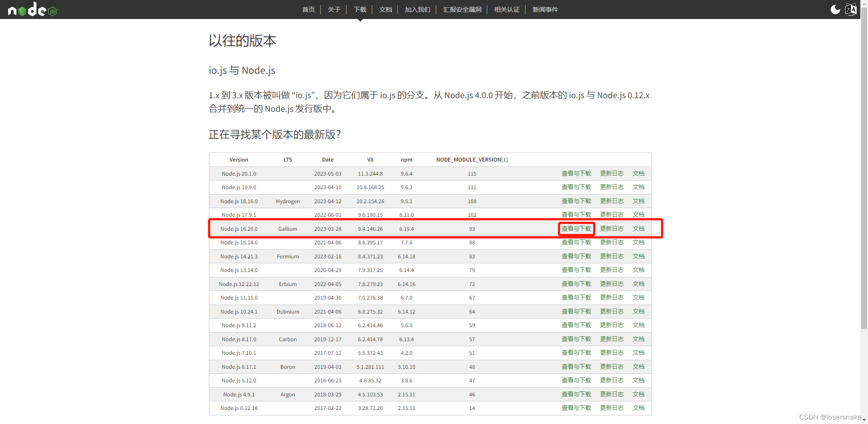Open 更新日志 for Node.js 4.9.1
868x424 pixels.
tap(612, 395)
